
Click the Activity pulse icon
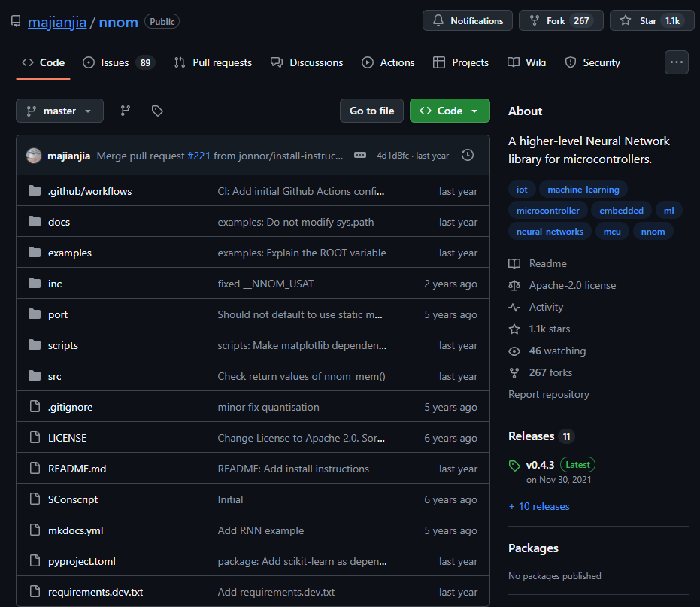(x=514, y=308)
